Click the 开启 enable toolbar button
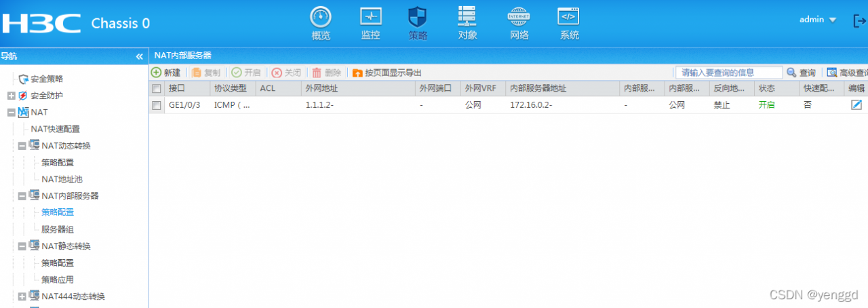 pos(246,73)
